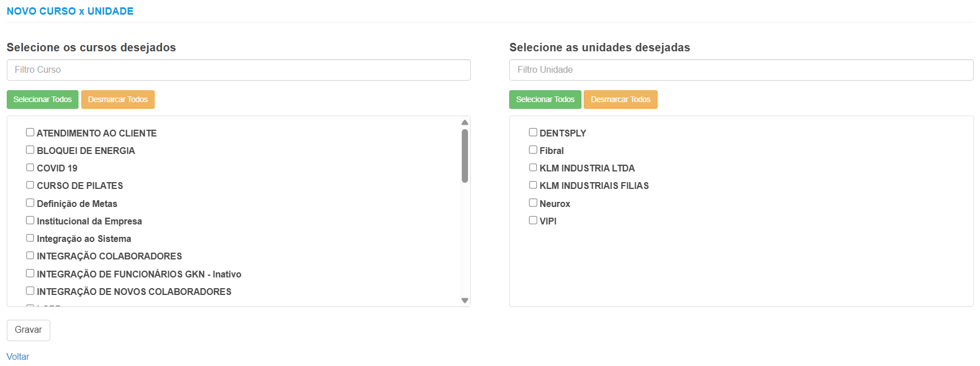Click the Filtro Curso input field
Viewport: 980px width, 366px height.
point(238,70)
